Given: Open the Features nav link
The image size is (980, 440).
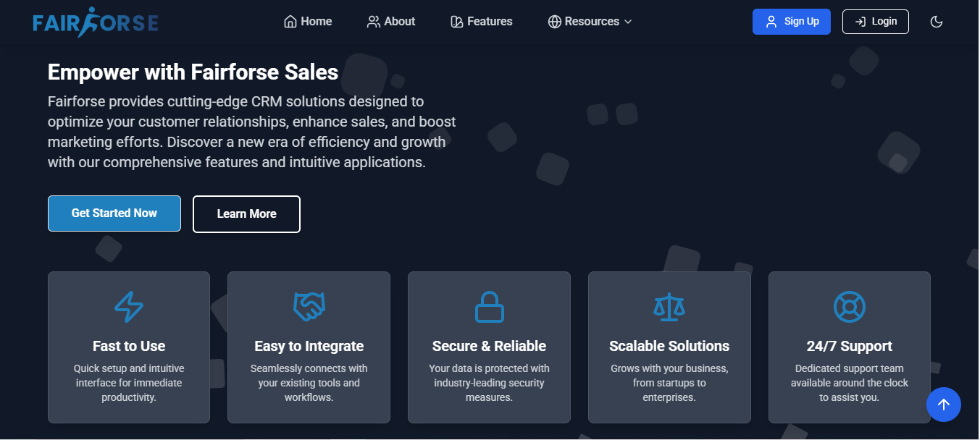Looking at the screenshot, I should pos(481,22).
